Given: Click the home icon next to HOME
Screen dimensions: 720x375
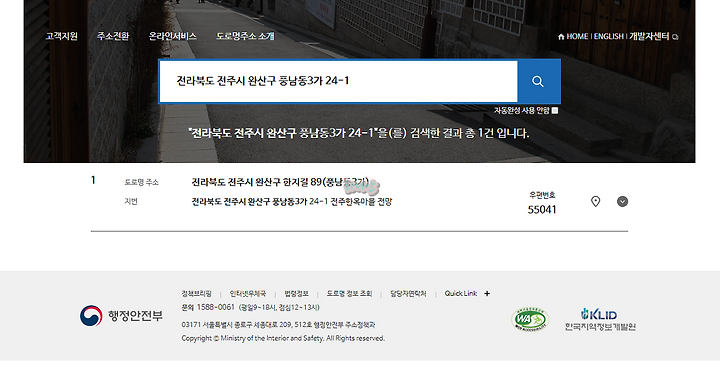Looking at the screenshot, I should pos(561,37).
